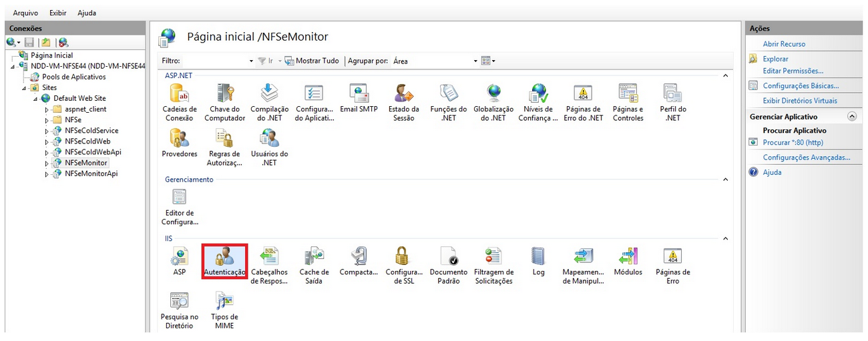The width and height of the screenshot is (868, 341).
Task: Expand the NFSeMonitorApi tree node
Action: pyautogui.click(x=47, y=174)
